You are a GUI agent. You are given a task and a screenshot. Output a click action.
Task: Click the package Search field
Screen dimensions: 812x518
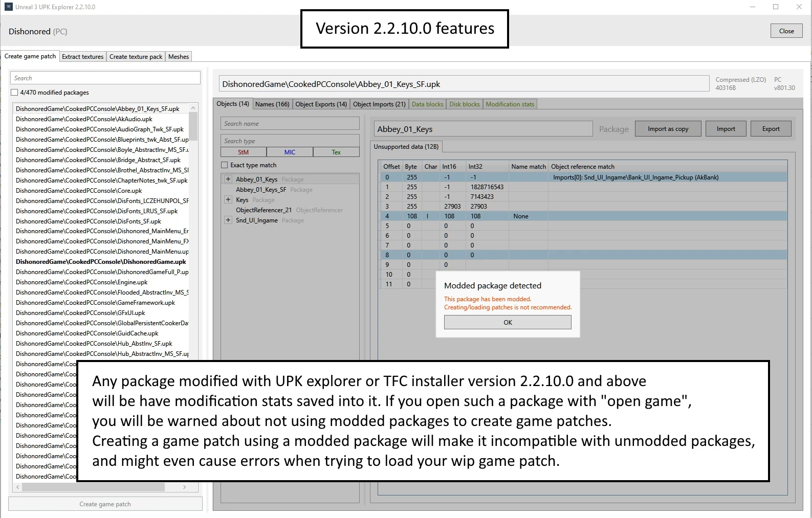[x=105, y=78]
